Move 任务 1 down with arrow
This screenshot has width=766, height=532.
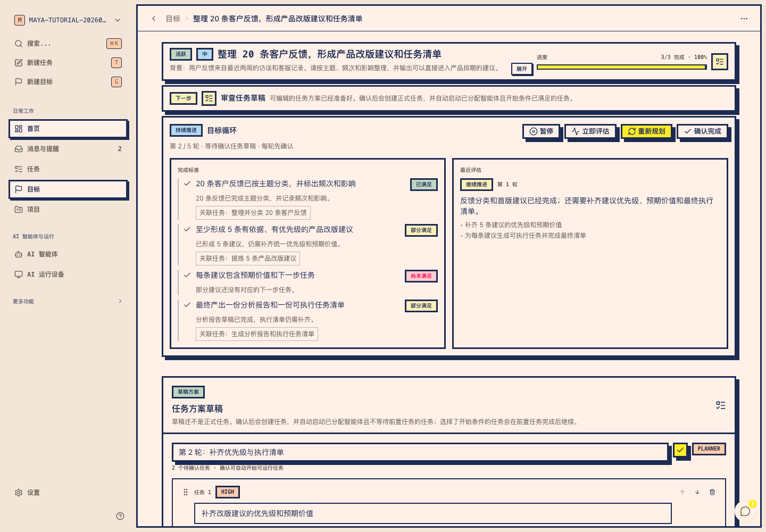tap(697, 493)
